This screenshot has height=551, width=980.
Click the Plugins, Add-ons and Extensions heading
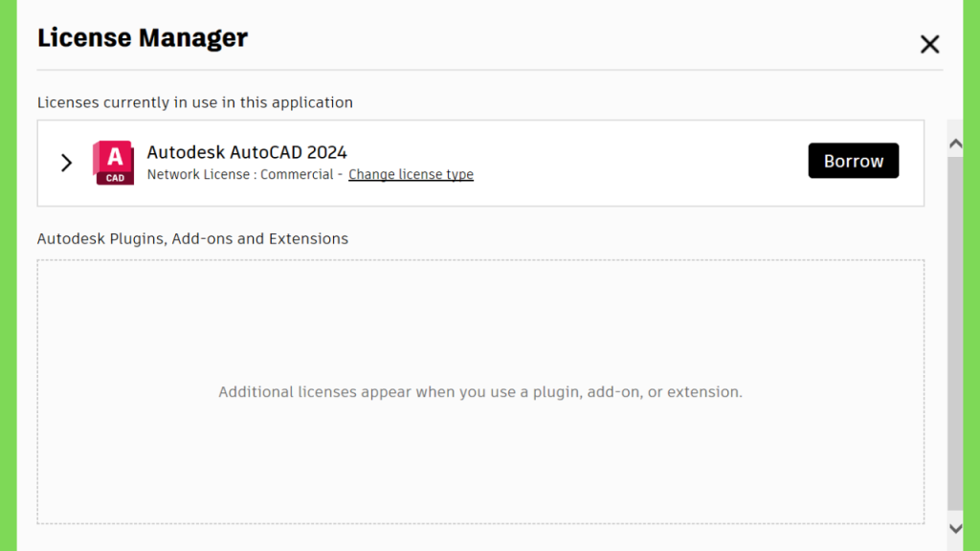coord(192,238)
